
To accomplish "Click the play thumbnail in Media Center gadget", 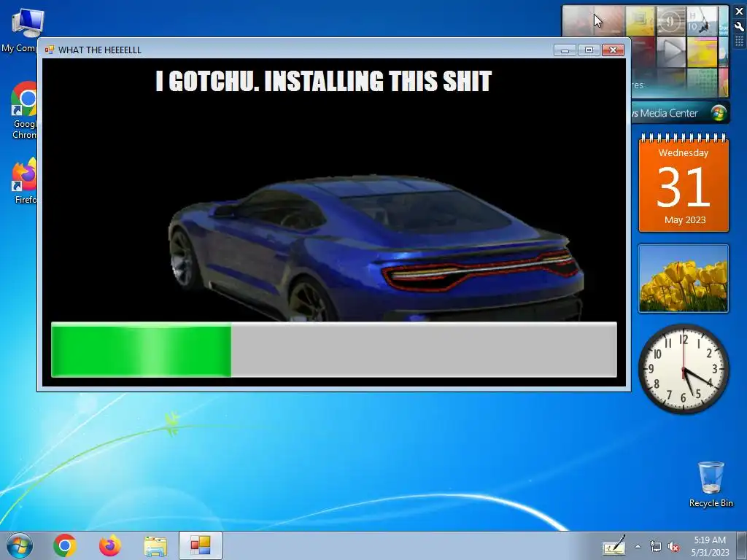I will click(x=671, y=52).
